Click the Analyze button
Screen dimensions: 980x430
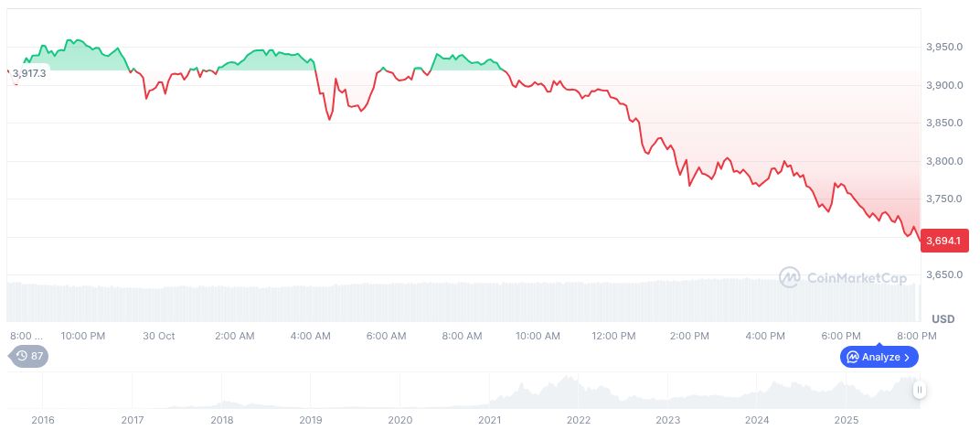[x=879, y=357]
